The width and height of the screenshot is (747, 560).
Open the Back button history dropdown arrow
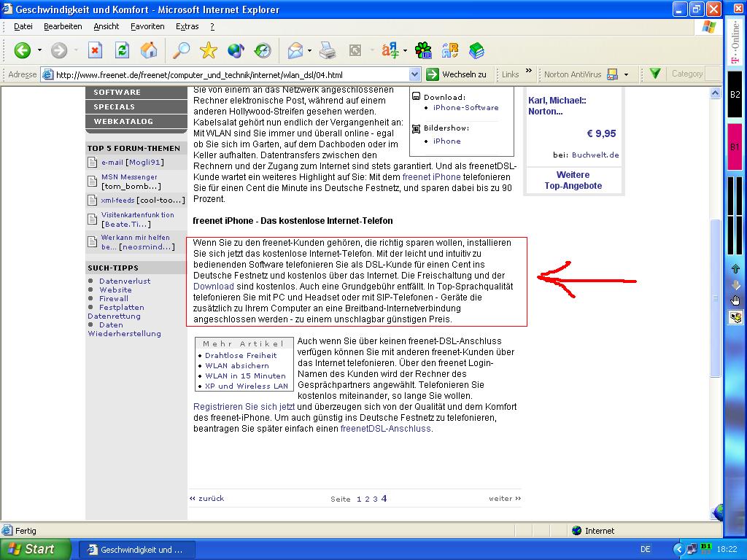[x=39, y=50]
